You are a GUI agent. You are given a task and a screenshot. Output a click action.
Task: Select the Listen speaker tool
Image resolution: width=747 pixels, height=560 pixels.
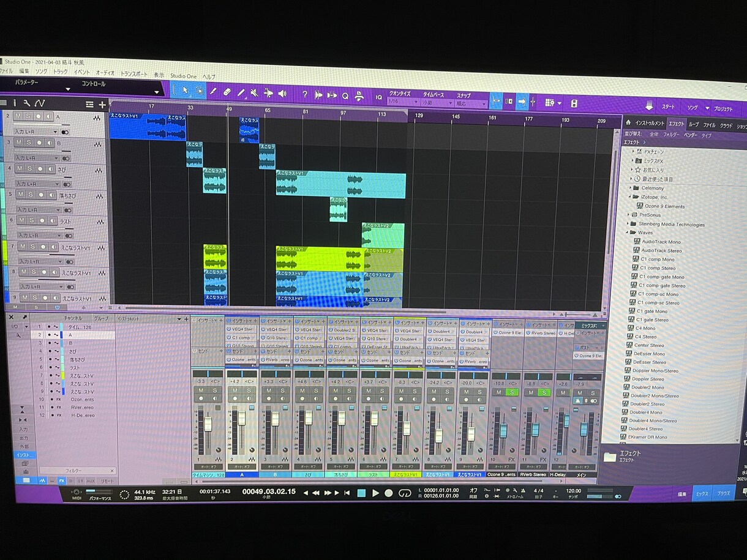pyautogui.click(x=282, y=94)
